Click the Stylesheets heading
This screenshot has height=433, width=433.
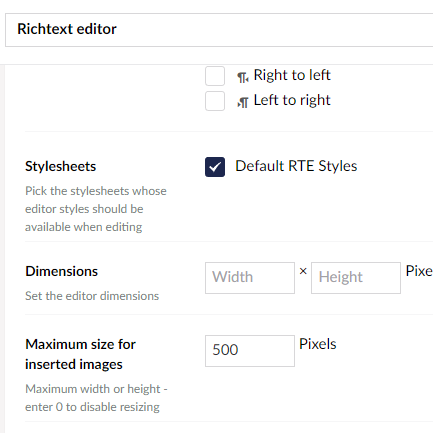pyautogui.click(x=61, y=166)
